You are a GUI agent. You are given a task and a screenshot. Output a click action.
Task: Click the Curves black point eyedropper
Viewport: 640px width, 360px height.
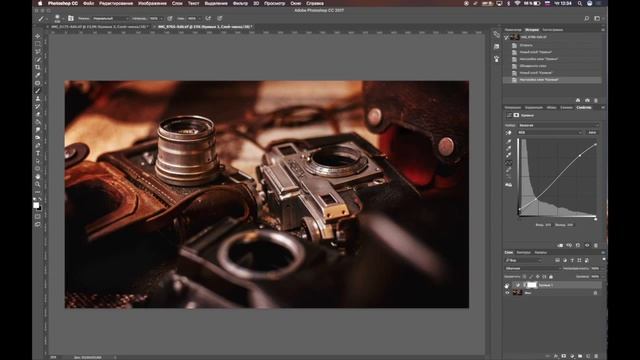(x=509, y=141)
